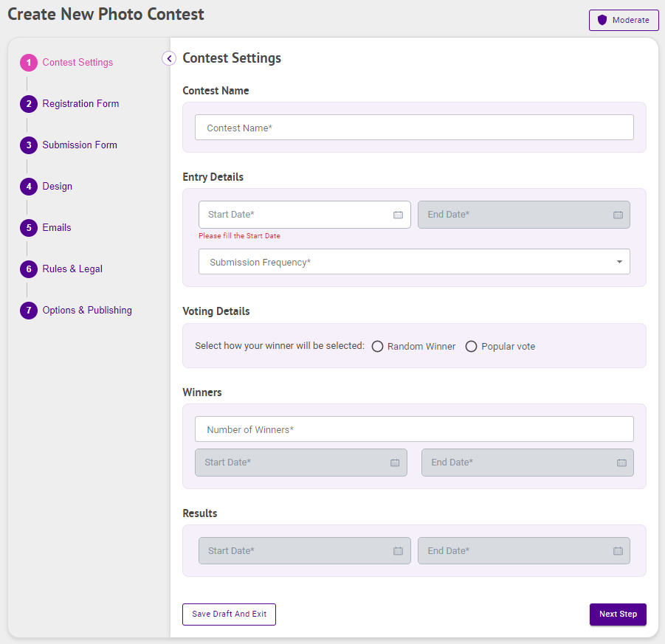Open calendar icon for Entry Details End Date
This screenshot has width=665, height=644.
pyautogui.click(x=618, y=215)
